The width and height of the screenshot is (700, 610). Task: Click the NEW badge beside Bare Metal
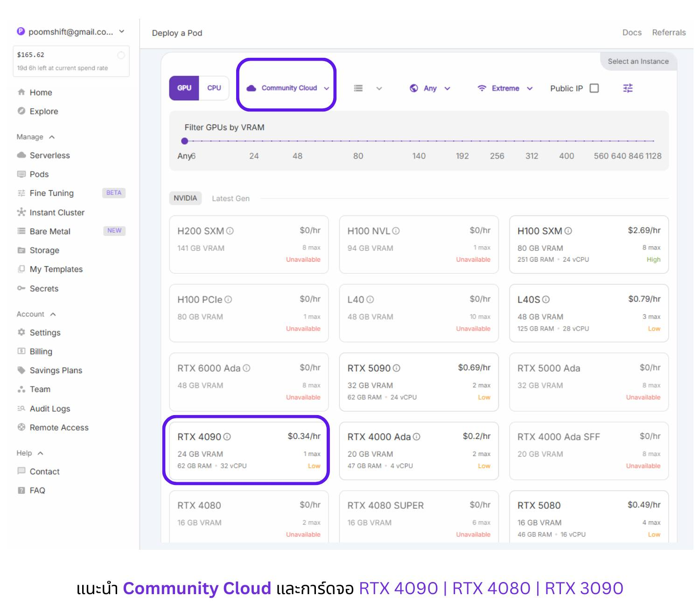point(114,230)
